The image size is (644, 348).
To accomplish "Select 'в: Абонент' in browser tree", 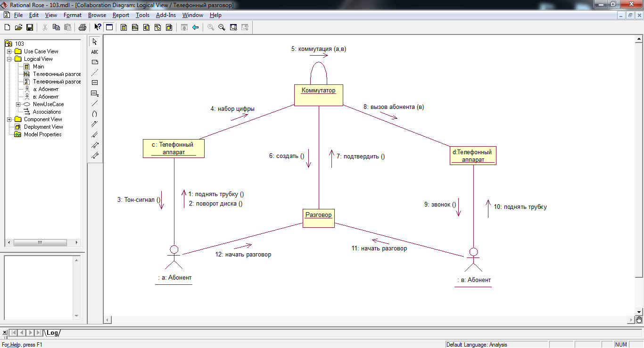I will [46, 97].
